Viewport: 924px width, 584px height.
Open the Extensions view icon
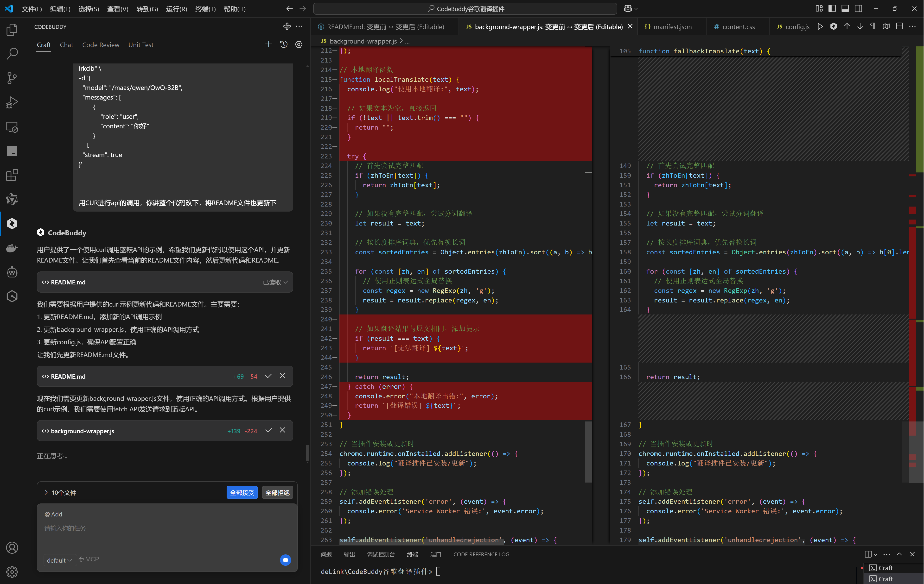pos(12,175)
